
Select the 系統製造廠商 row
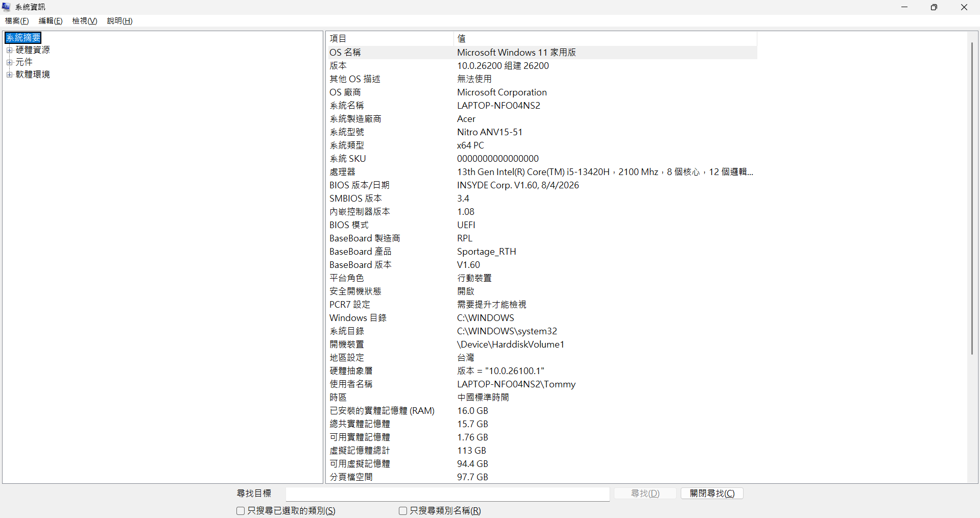tap(541, 119)
